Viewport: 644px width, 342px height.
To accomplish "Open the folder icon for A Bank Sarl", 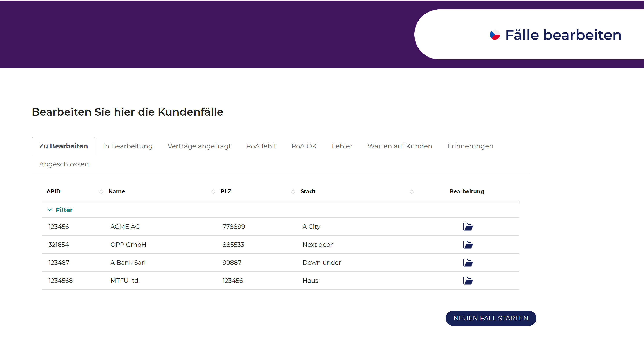I will (x=468, y=263).
